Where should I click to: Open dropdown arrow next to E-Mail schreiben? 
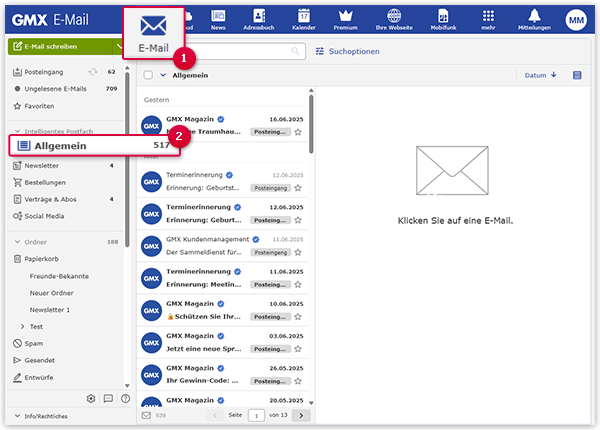coord(119,46)
